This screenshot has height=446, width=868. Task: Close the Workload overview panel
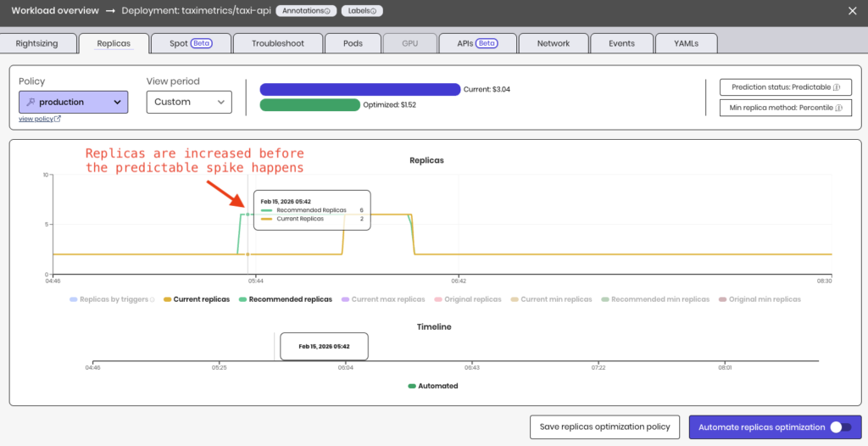click(852, 11)
